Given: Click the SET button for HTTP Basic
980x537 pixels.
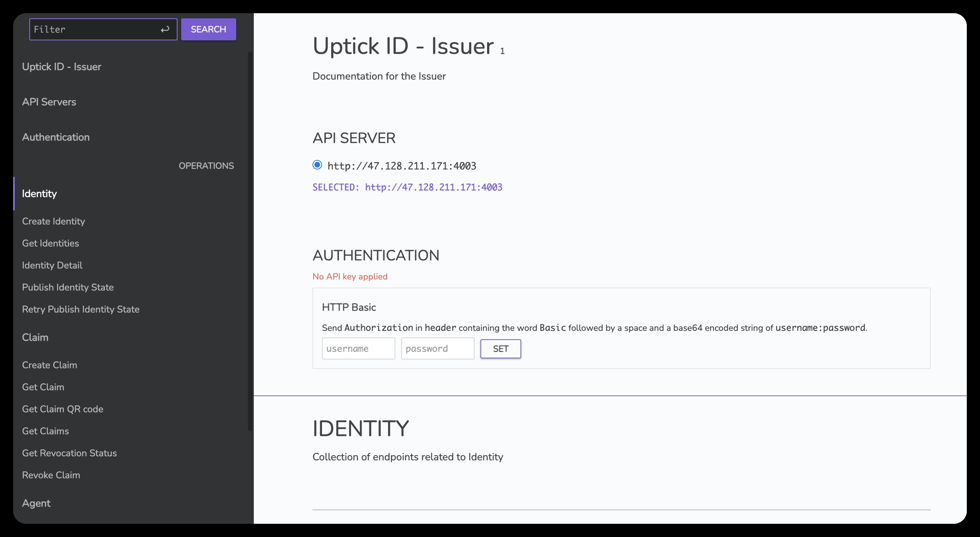Looking at the screenshot, I should 500,348.
